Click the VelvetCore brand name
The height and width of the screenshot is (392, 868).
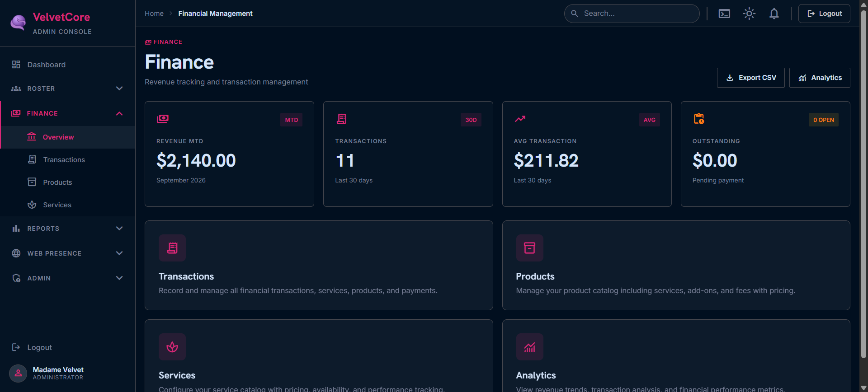coord(61,17)
